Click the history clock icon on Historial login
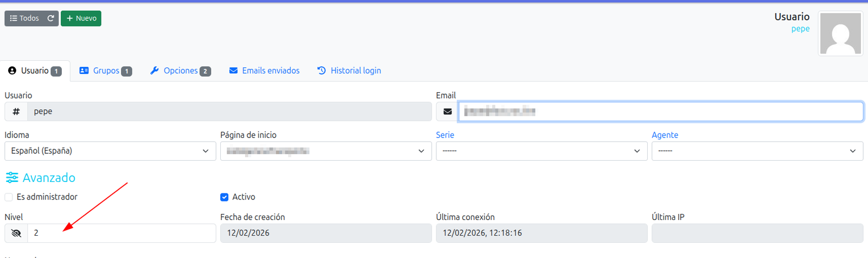Image resolution: width=868 pixels, height=258 pixels. 322,71
